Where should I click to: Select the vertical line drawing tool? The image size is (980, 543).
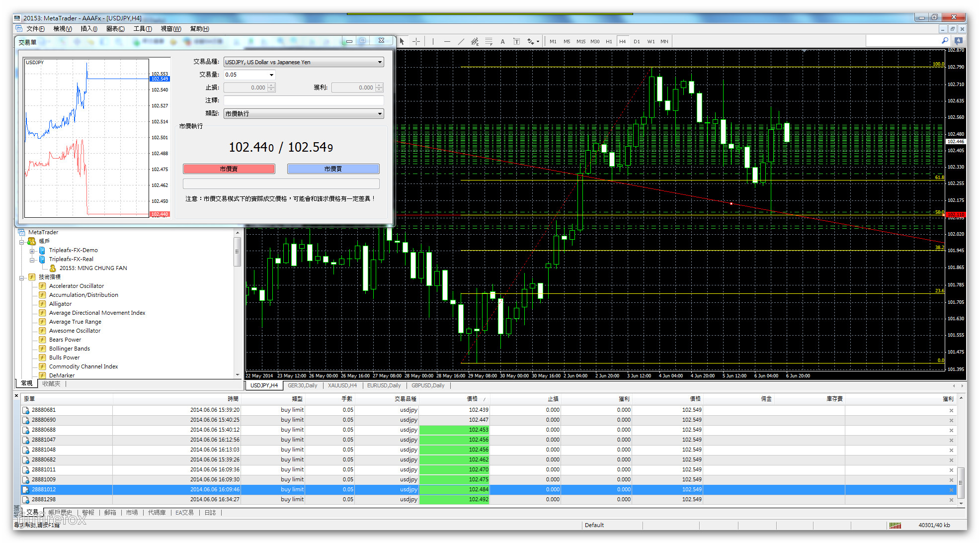point(433,41)
